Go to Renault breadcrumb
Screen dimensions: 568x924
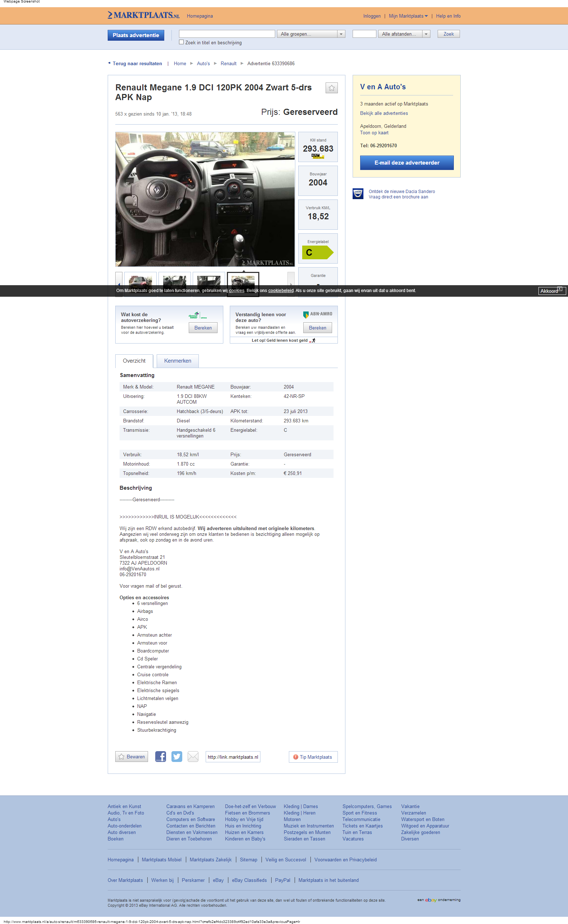228,63
